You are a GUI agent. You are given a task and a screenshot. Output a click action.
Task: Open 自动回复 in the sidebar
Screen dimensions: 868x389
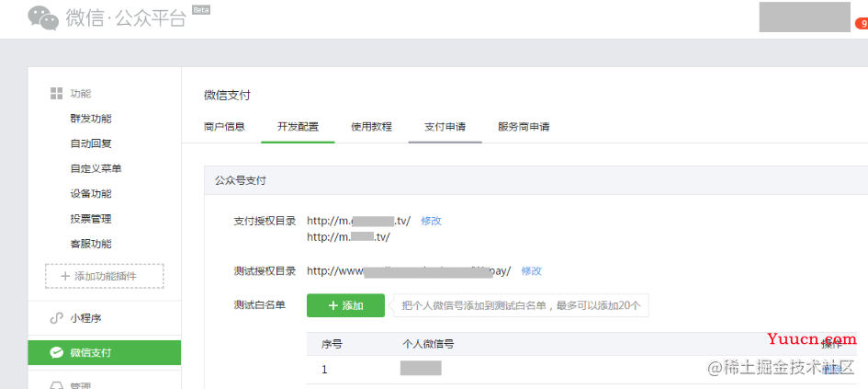click(91, 143)
